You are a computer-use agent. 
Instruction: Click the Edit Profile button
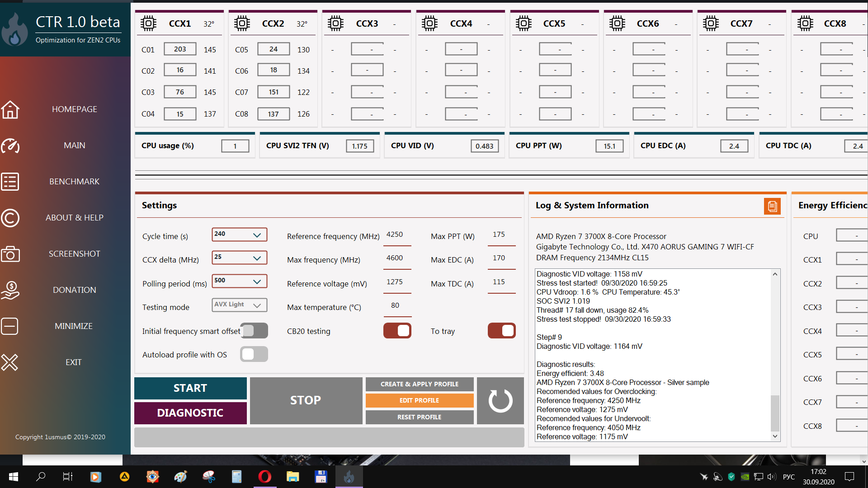(x=419, y=400)
